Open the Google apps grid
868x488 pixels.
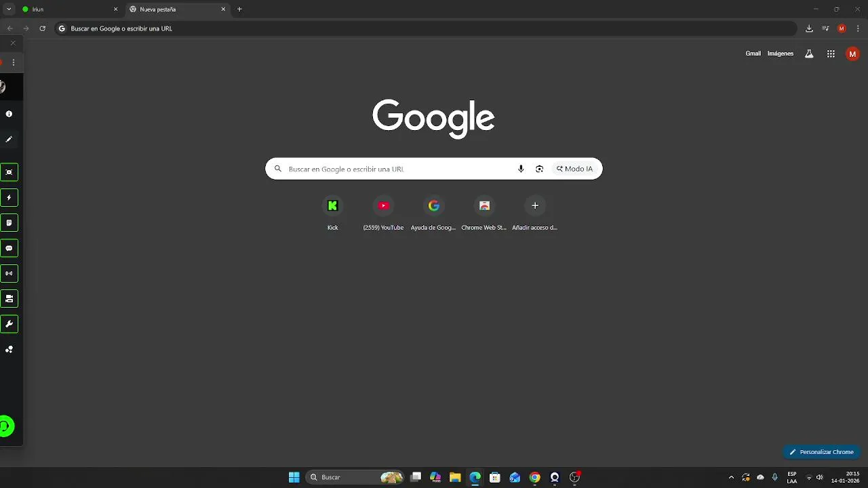831,54
